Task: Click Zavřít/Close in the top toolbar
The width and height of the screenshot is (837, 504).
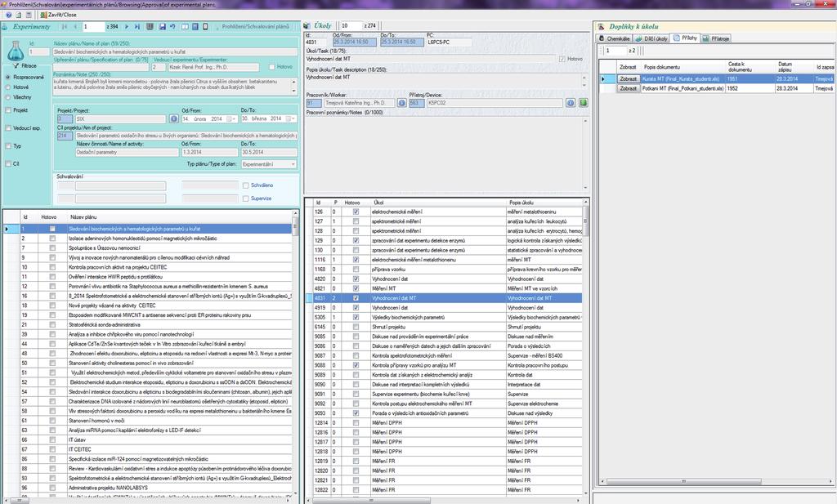Action: coord(58,15)
